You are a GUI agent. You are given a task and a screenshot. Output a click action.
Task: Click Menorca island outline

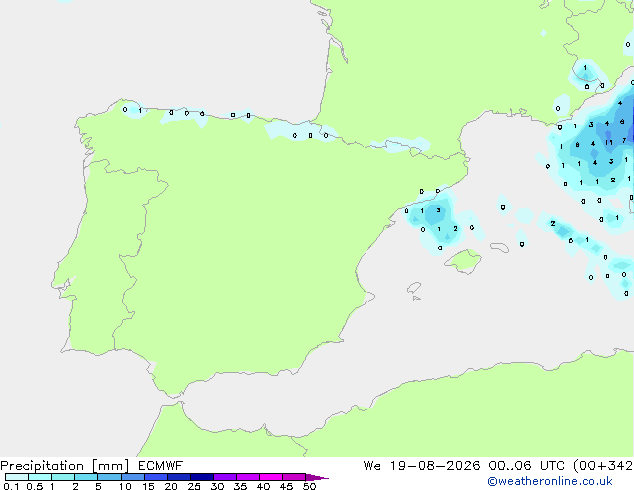[x=500, y=247]
